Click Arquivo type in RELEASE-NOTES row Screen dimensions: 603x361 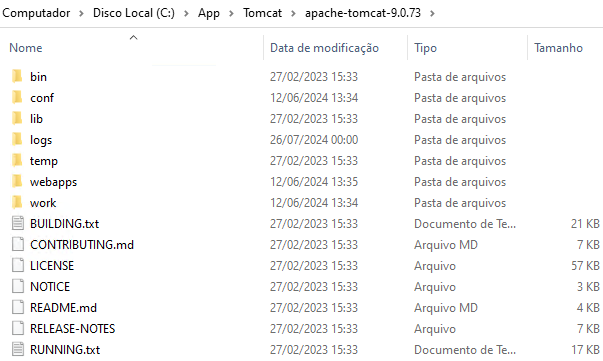435,328
